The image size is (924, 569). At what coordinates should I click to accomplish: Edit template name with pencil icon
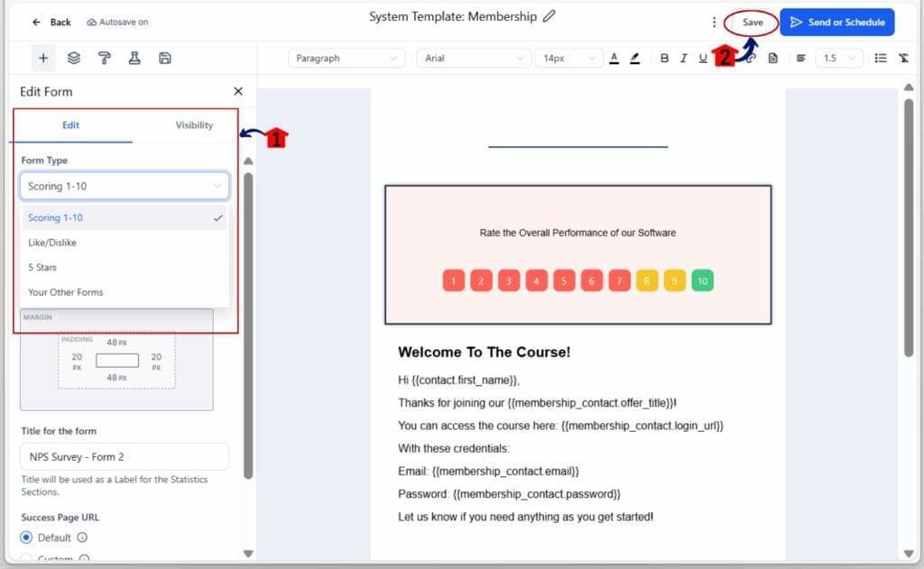[549, 16]
